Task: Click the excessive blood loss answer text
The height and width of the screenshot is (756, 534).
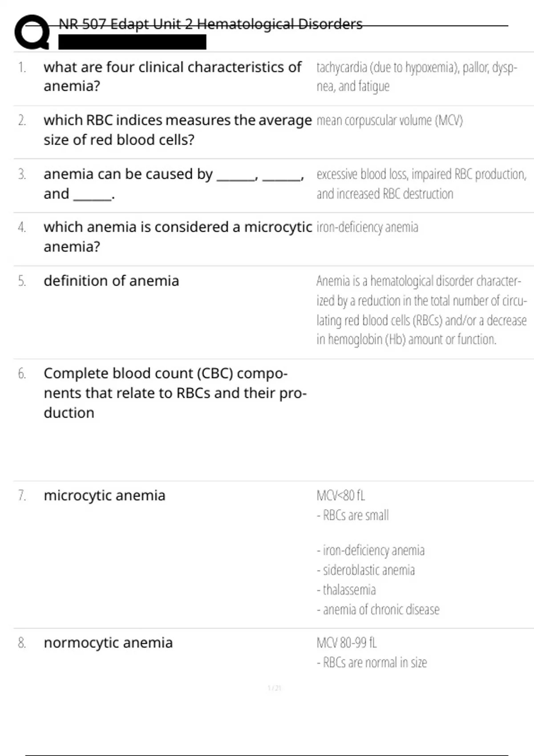Action: 421,184
